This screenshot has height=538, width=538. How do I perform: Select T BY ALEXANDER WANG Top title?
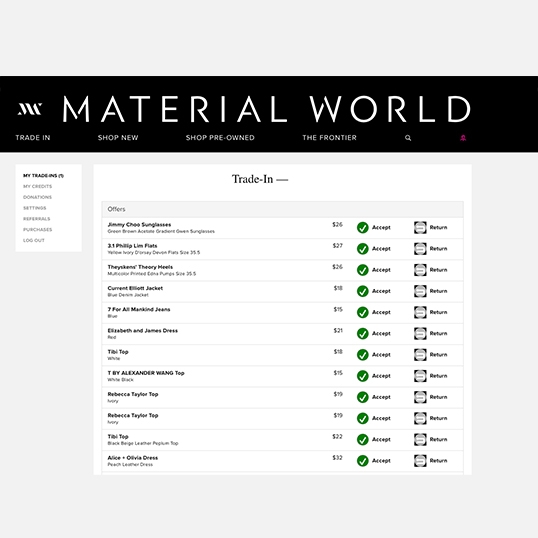146,373
